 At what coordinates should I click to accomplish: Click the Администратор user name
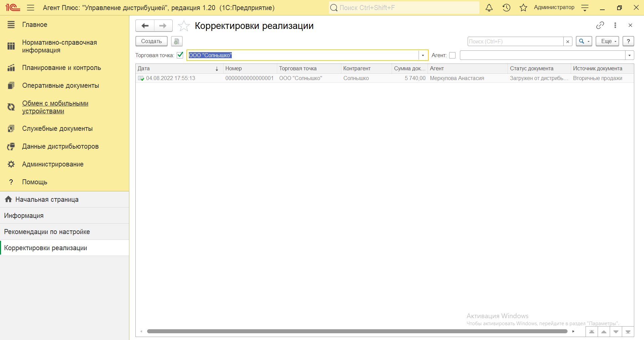(x=554, y=7)
